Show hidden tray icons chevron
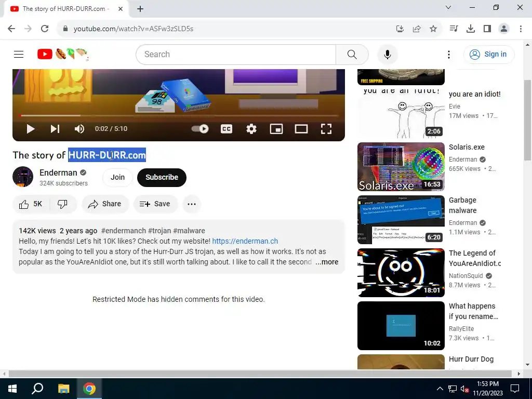Screen dimensions: 532x399 point(440,389)
